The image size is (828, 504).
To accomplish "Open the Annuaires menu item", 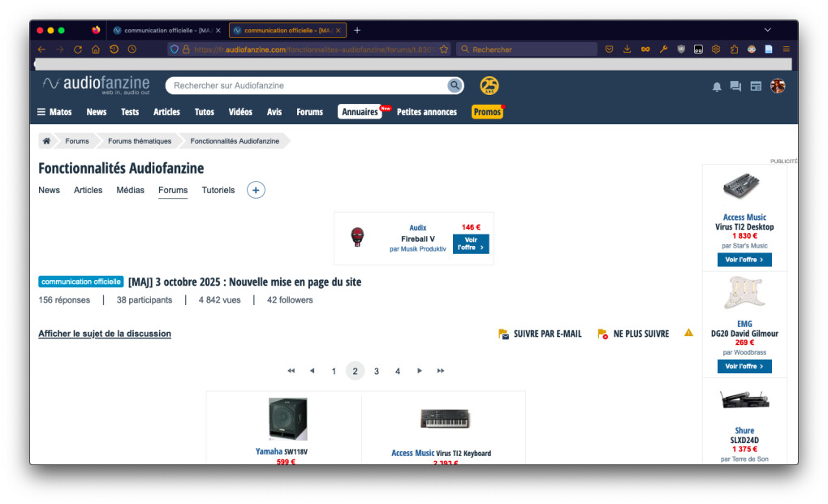I will coord(360,112).
